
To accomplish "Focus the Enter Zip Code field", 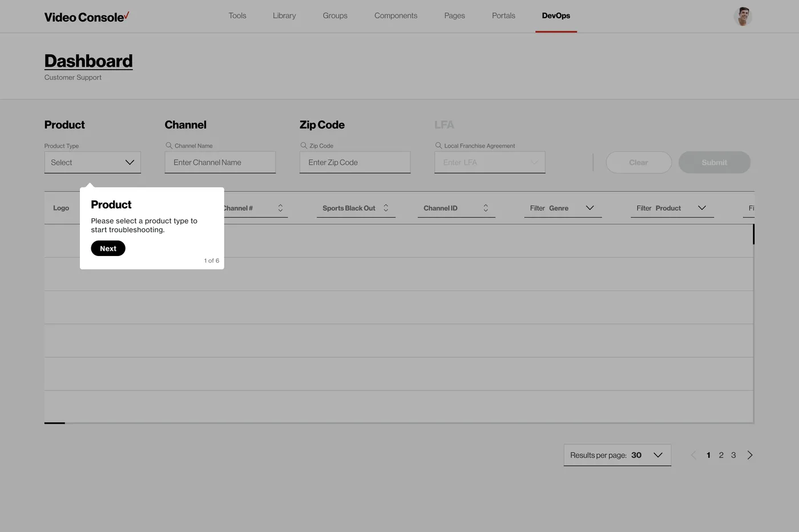I will [355, 163].
